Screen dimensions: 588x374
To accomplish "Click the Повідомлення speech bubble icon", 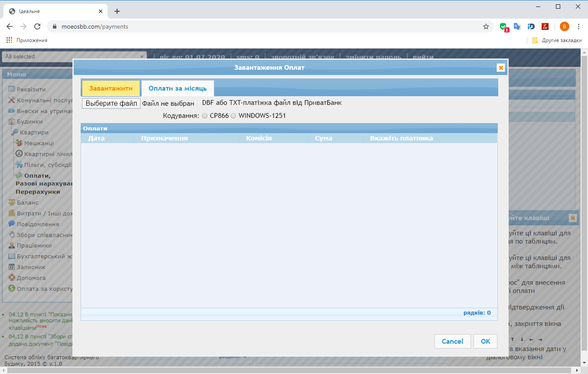I will 12,224.
